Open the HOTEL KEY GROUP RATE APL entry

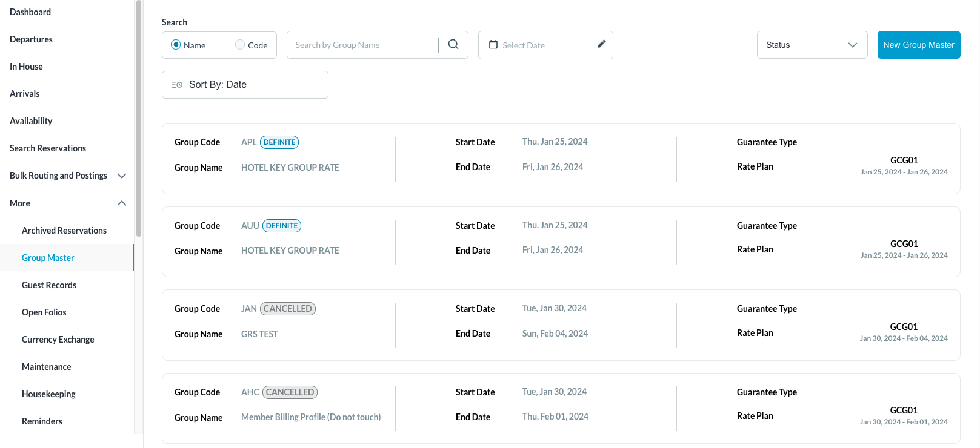pos(290,168)
